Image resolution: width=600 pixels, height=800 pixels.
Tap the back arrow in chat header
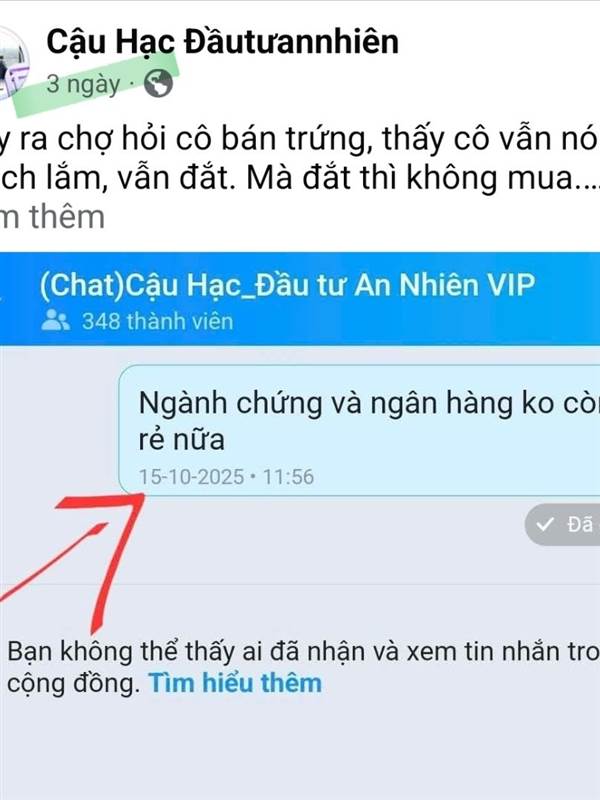click(x=2, y=298)
